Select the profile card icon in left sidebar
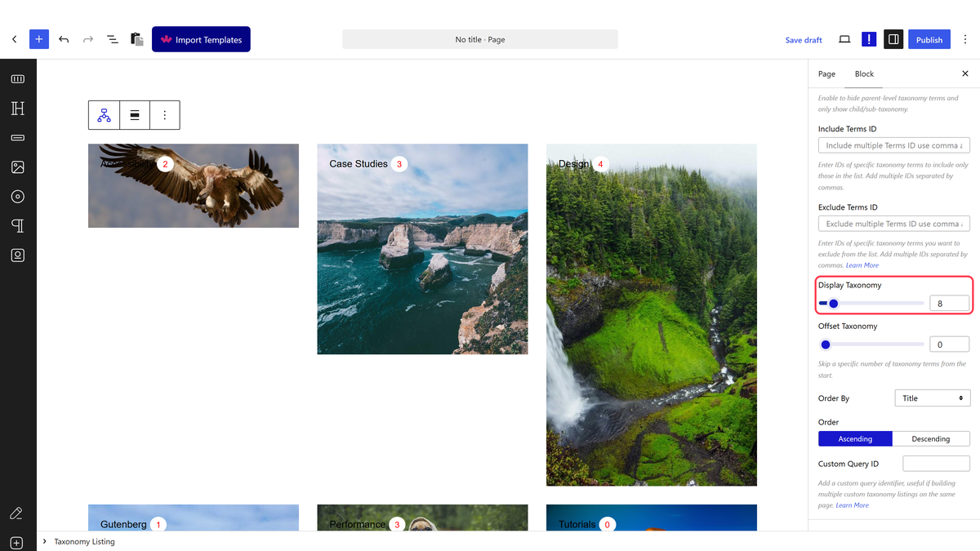This screenshot has width=980, height=551. coord(18,256)
